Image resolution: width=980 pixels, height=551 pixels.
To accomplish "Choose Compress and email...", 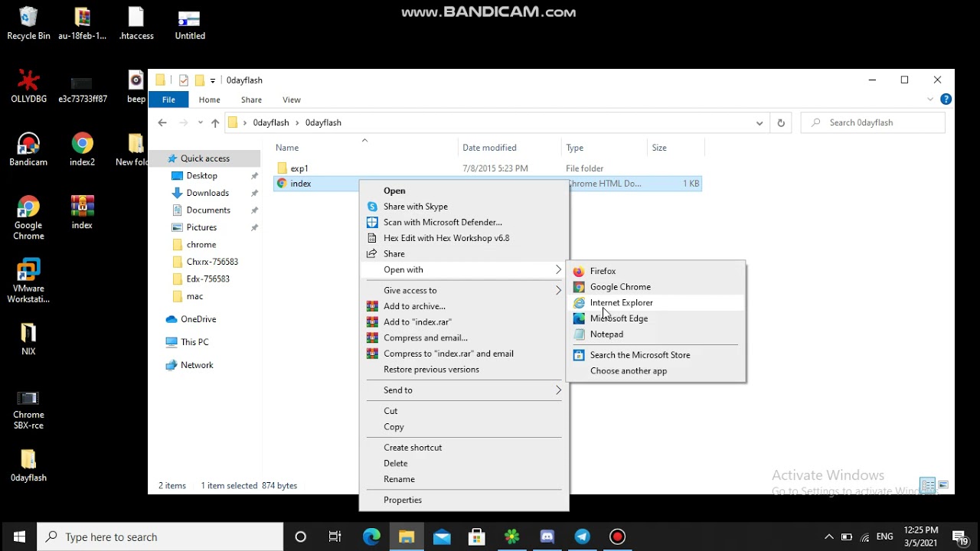I will 464,337.
